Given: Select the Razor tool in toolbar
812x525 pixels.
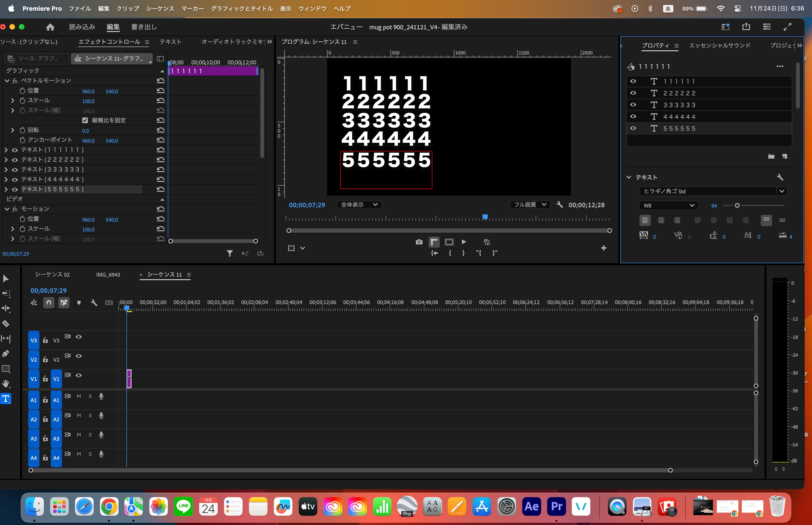Looking at the screenshot, I should coord(6,324).
